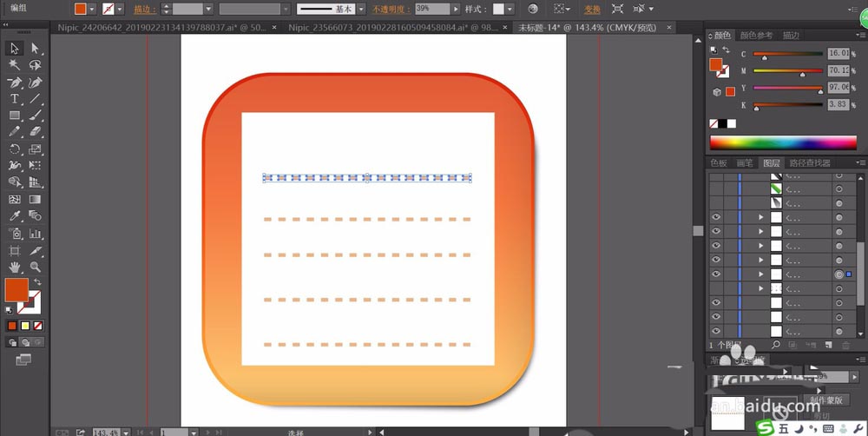This screenshot has height=436, width=868.
Task: Select the Column Graph tool
Action: click(35, 234)
